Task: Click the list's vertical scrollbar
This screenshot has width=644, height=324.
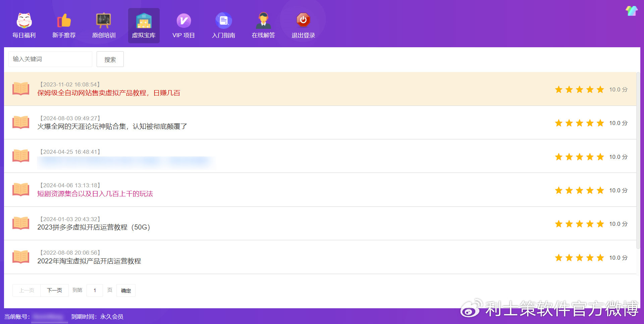Action: click(x=638, y=161)
